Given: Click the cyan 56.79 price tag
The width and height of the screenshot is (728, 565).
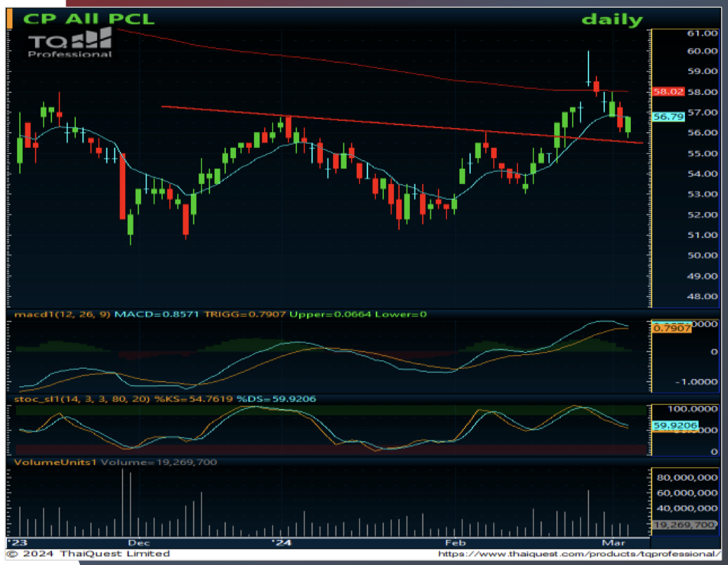Looking at the screenshot, I should [x=668, y=116].
